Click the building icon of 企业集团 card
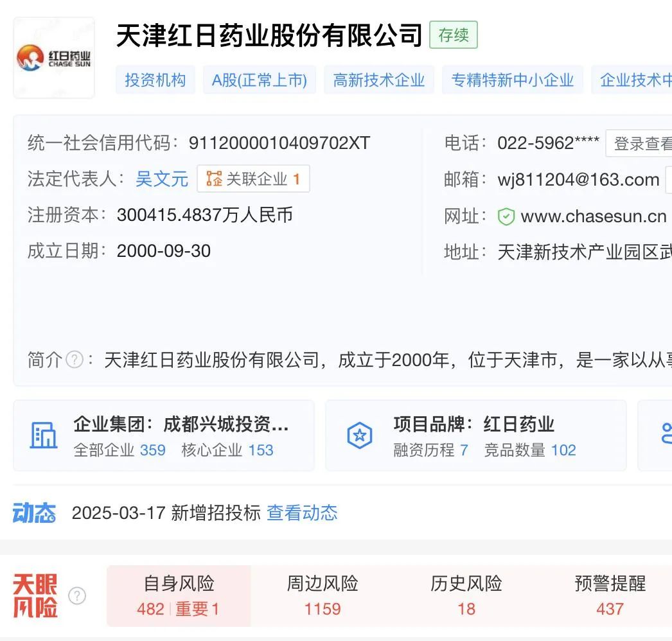 43,435
